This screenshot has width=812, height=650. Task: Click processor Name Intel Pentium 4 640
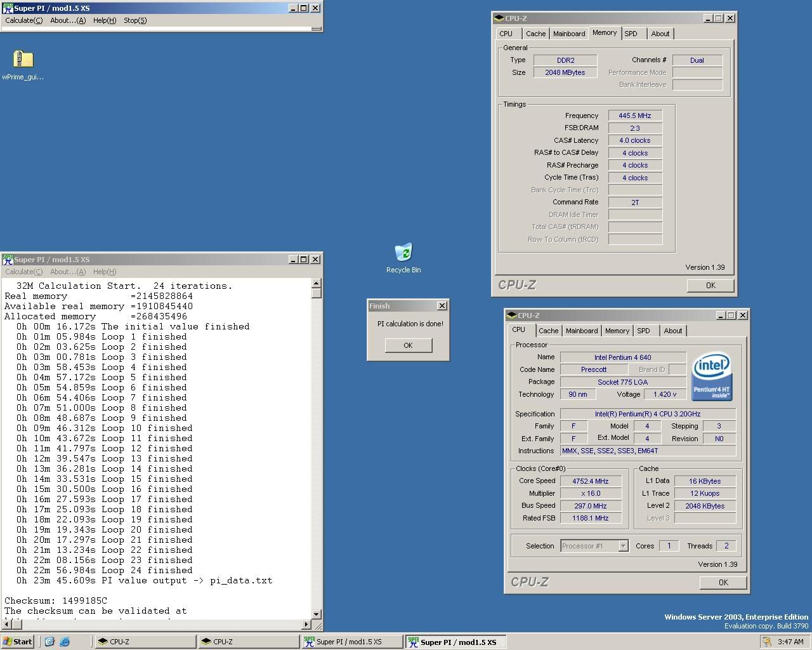coord(623,357)
